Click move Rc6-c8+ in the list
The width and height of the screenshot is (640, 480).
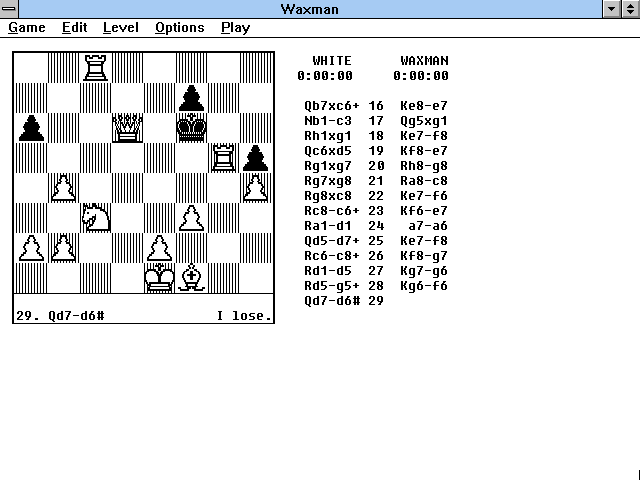[332, 256]
